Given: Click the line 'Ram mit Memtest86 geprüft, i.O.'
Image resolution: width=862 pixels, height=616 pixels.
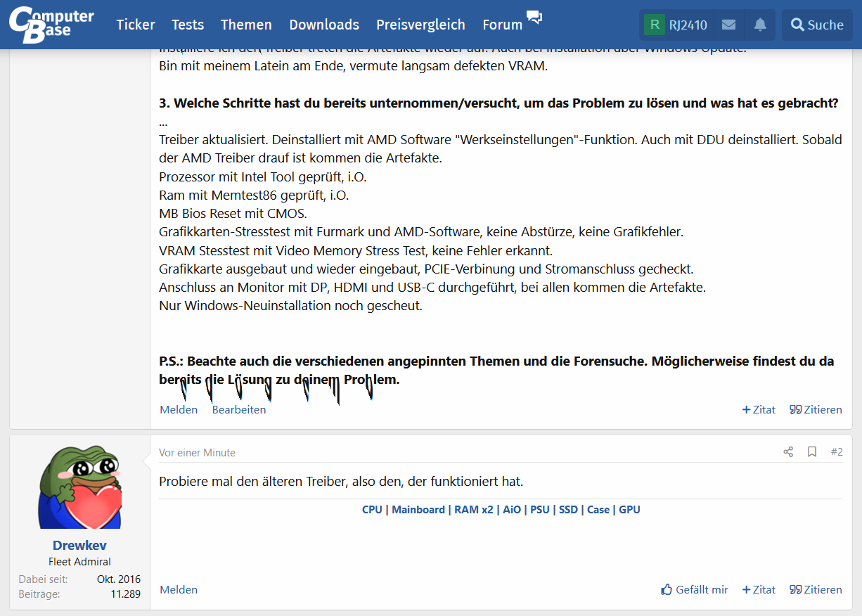Looking at the screenshot, I should pos(254,195).
